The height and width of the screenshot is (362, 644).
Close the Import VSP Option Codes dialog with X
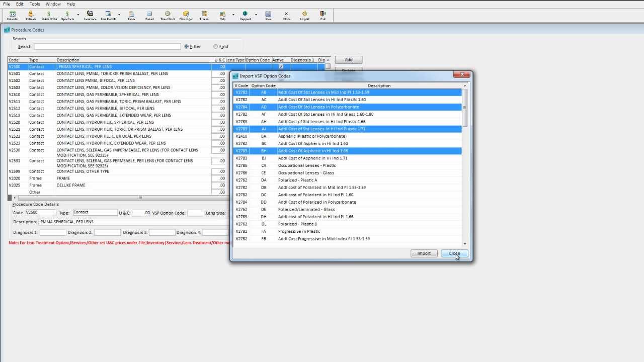coord(461,75)
